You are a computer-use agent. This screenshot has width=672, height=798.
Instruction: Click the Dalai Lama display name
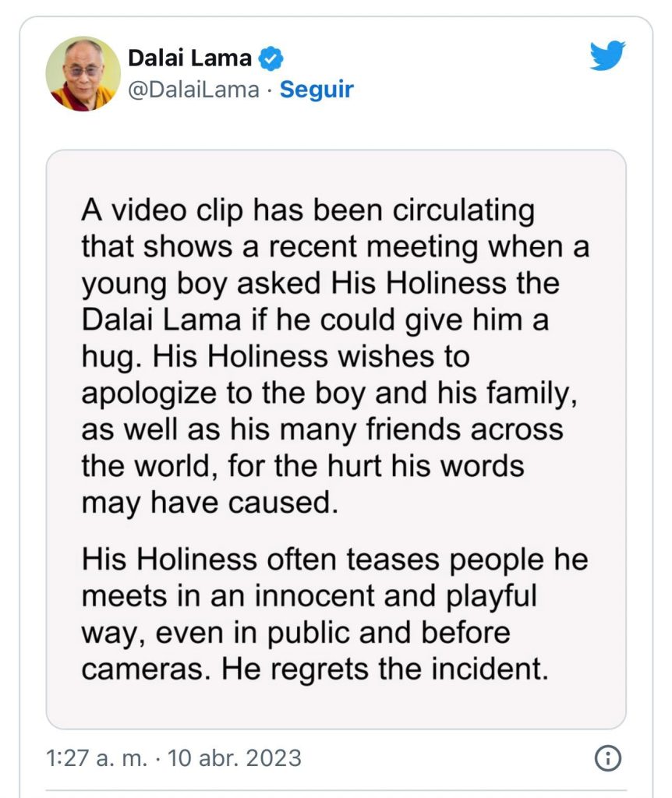coord(191,56)
